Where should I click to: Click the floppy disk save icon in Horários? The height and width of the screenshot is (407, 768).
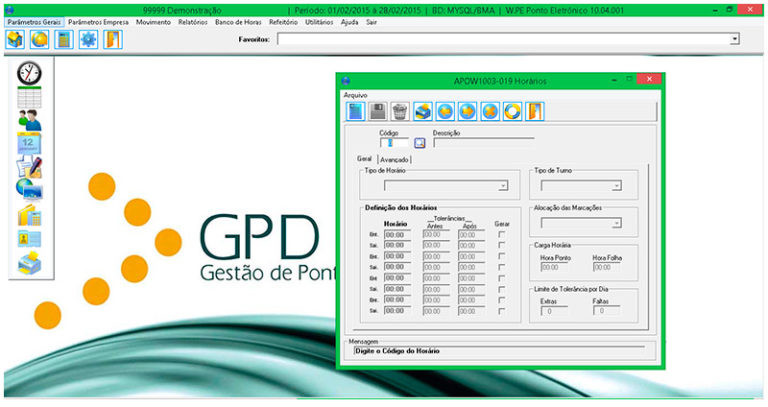click(378, 111)
